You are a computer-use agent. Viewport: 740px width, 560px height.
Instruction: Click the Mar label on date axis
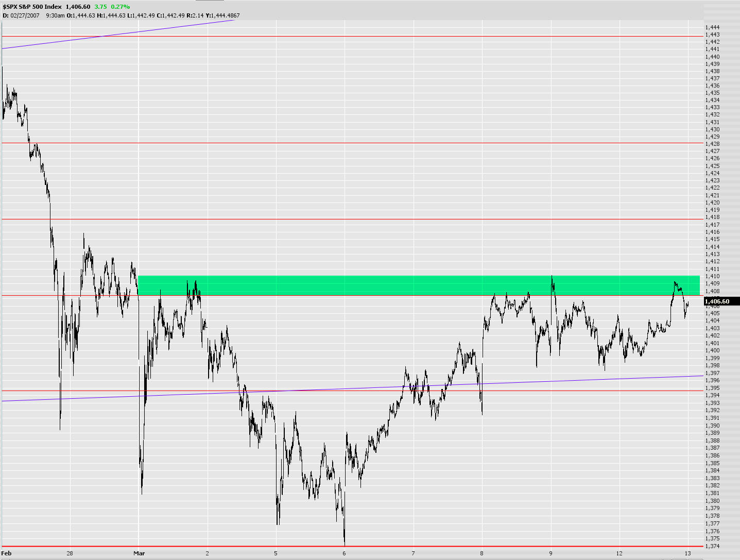[139, 554]
